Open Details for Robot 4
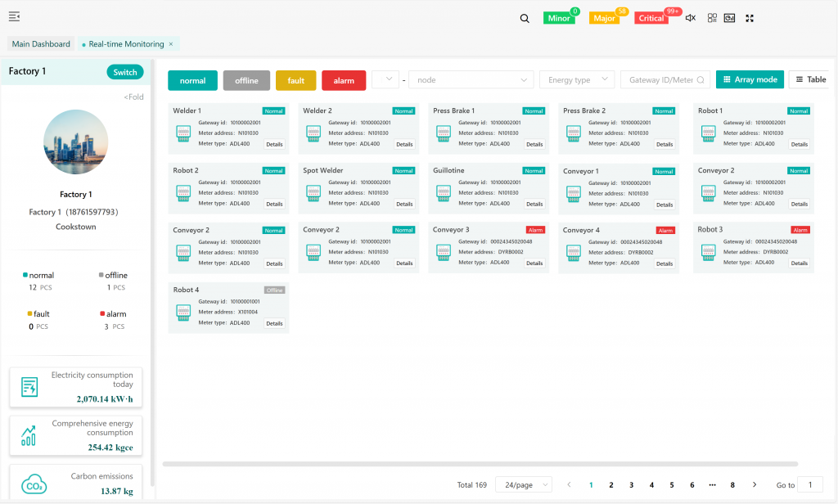 click(273, 323)
